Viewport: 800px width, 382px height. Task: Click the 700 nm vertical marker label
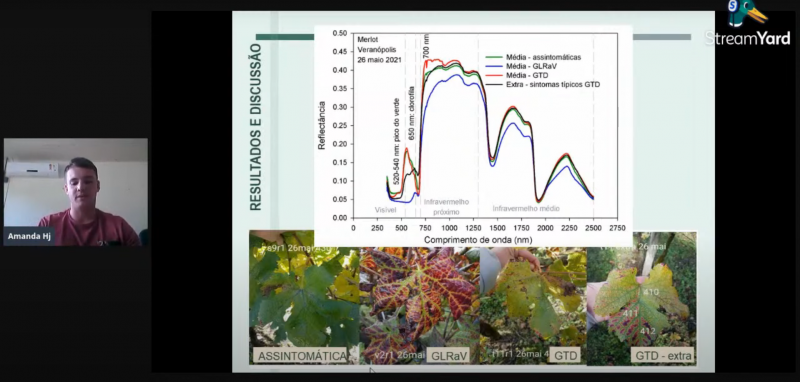pyautogui.click(x=427, y=45)
